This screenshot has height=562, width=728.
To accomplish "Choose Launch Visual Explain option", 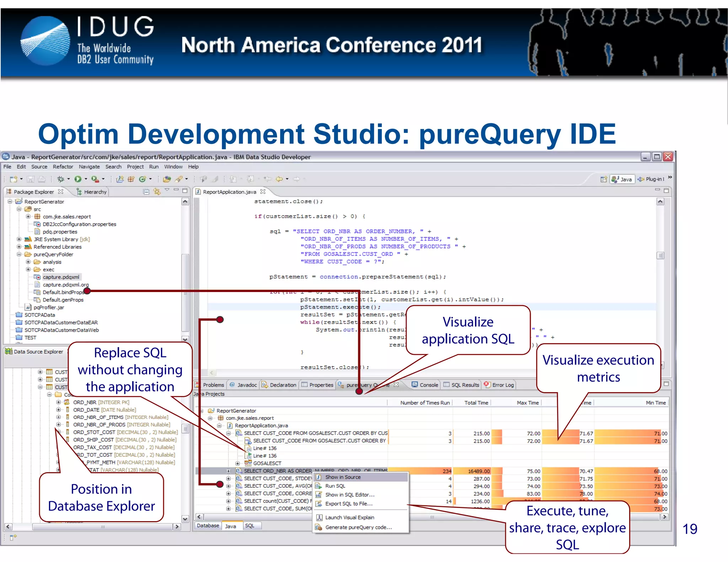I will 360,518.
